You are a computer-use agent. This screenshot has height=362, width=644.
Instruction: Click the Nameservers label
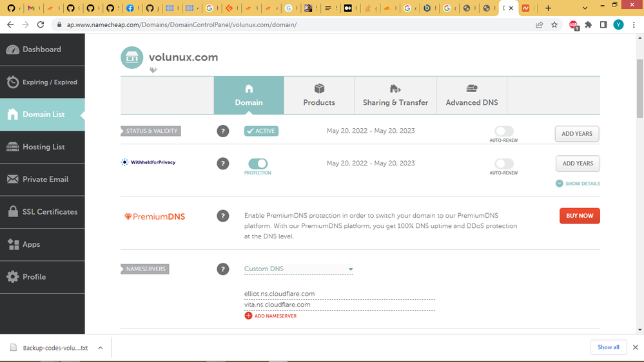click(145, 269)
